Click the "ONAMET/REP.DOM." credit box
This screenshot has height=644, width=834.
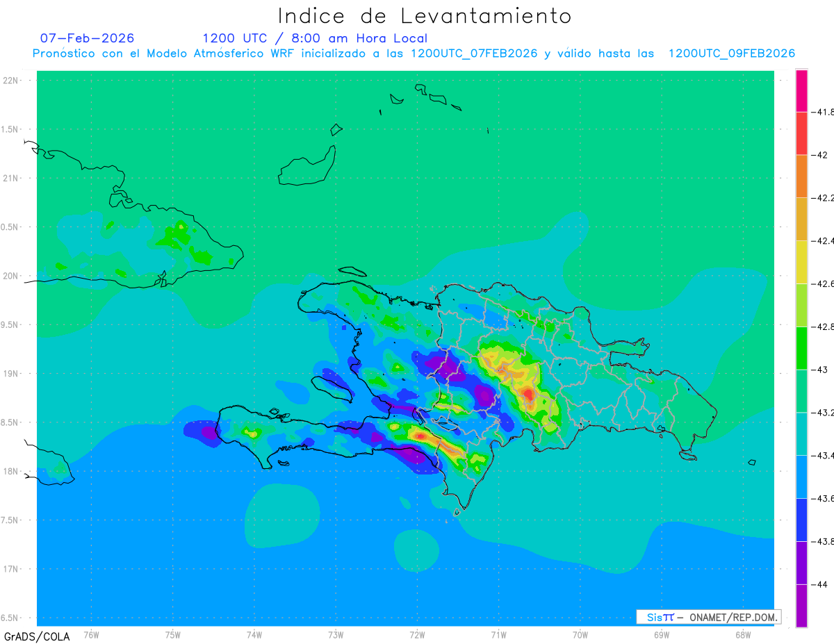(x=708, y=617)
